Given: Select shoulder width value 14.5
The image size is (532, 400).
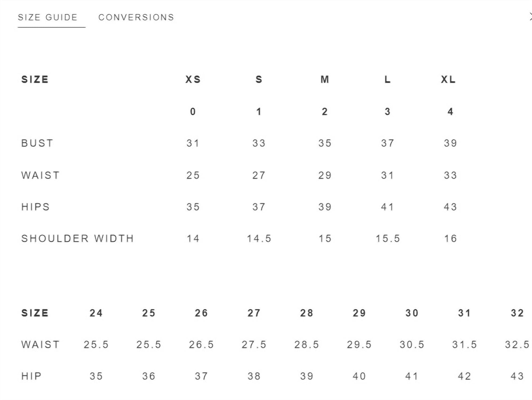Looking at the screenshot, I should click(259, 239).
